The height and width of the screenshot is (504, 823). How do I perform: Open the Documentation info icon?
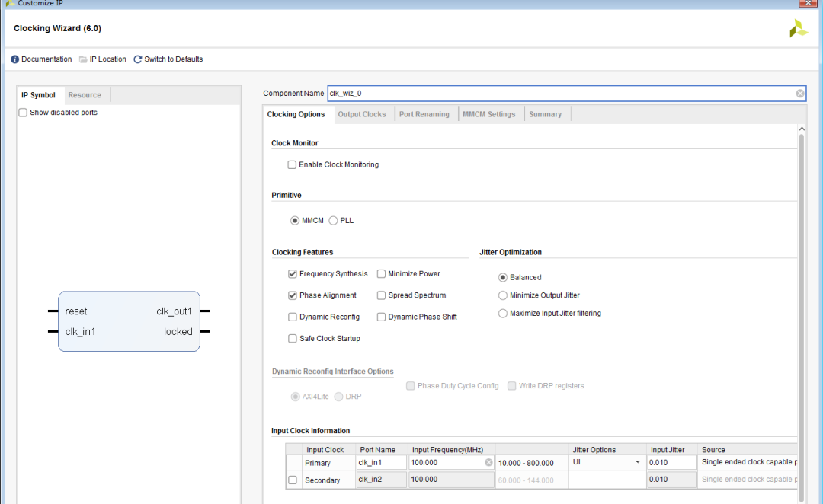click(x=14, y=59)
